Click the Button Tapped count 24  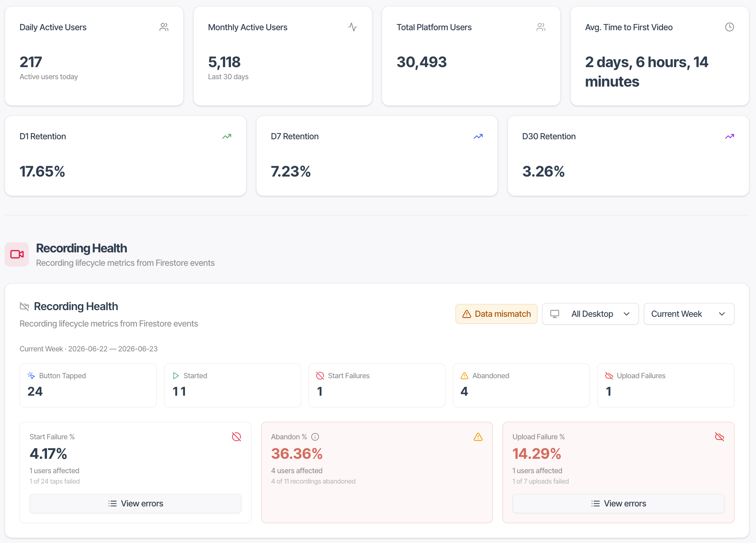coord(35,391)
